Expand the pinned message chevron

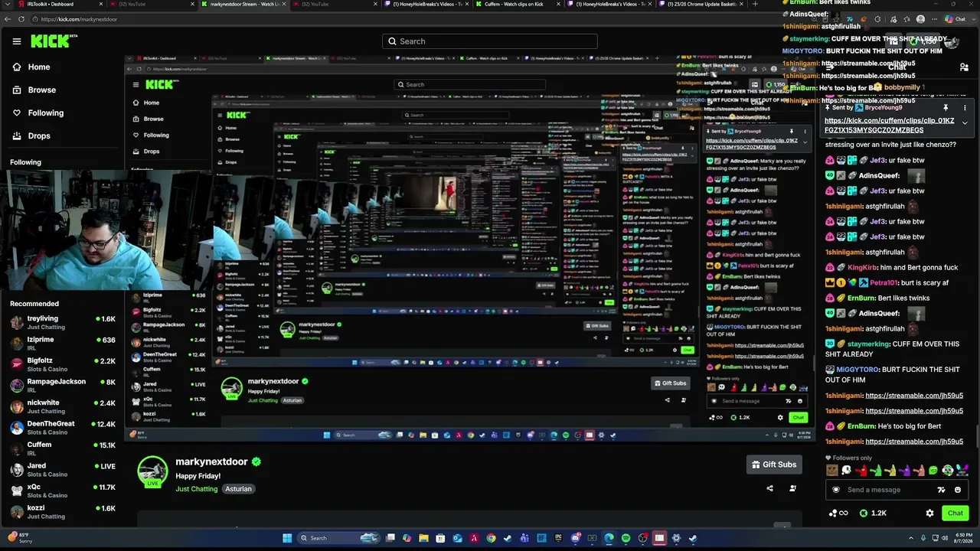965,122
